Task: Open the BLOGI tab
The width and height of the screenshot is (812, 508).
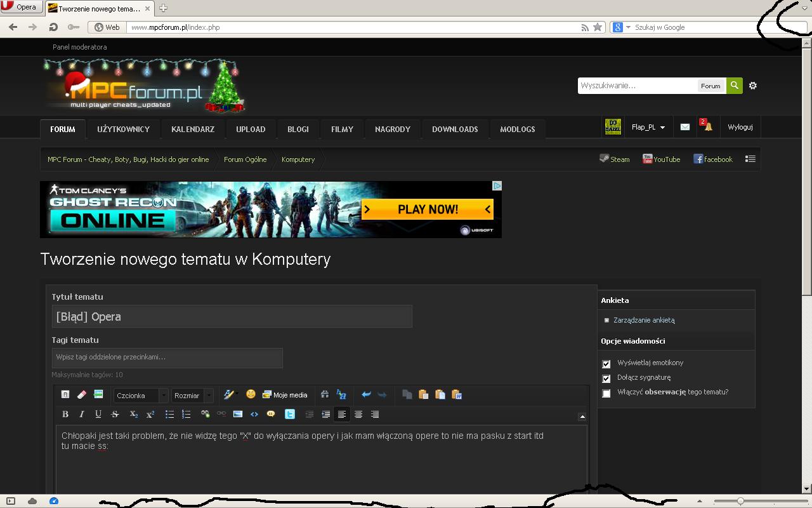Action: click(x=298, y=129)
